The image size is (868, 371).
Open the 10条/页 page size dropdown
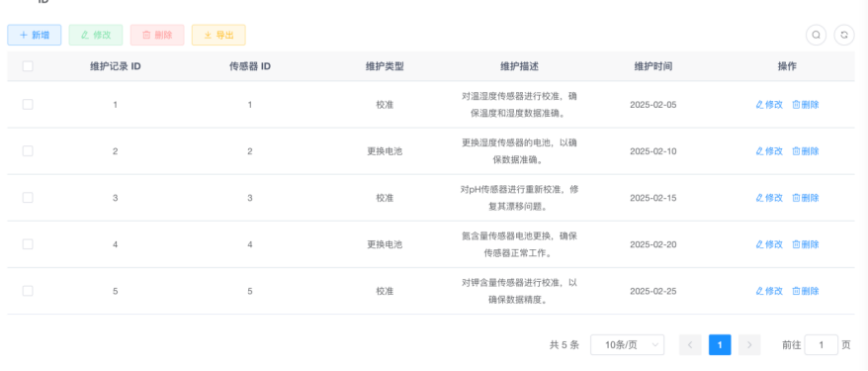[x=628, y=345]
